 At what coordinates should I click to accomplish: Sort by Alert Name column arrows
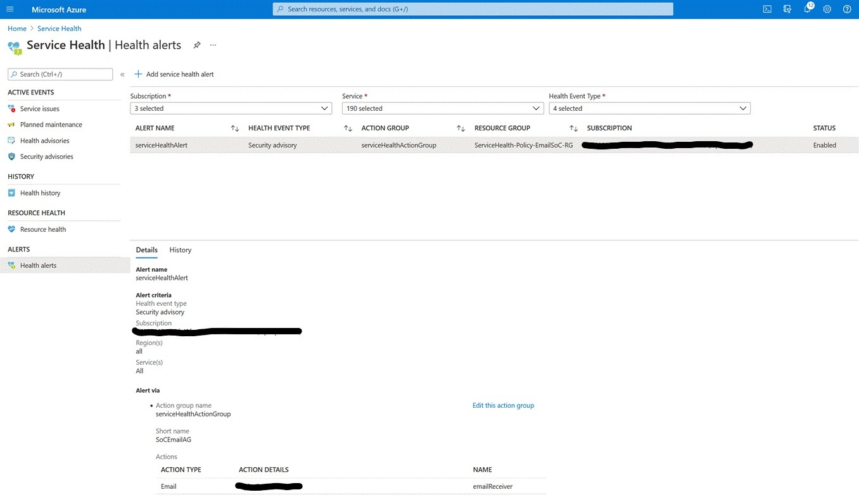coord(235,129)
